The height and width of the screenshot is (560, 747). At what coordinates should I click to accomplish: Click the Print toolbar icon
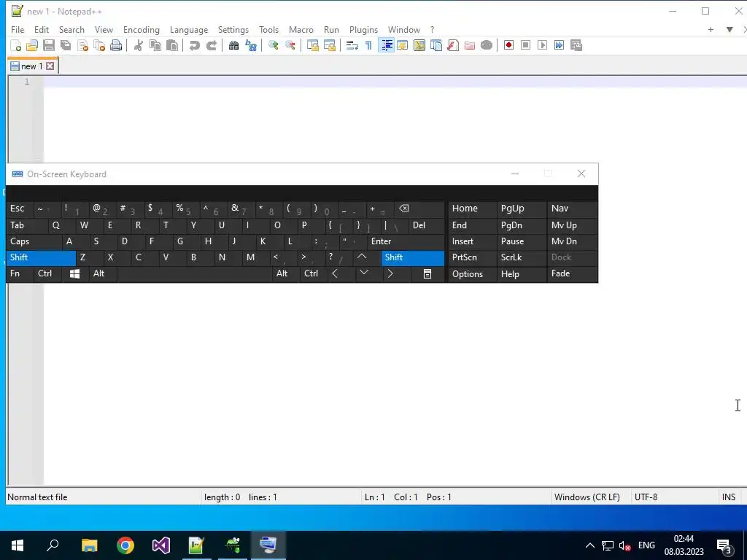pos(116,45)
